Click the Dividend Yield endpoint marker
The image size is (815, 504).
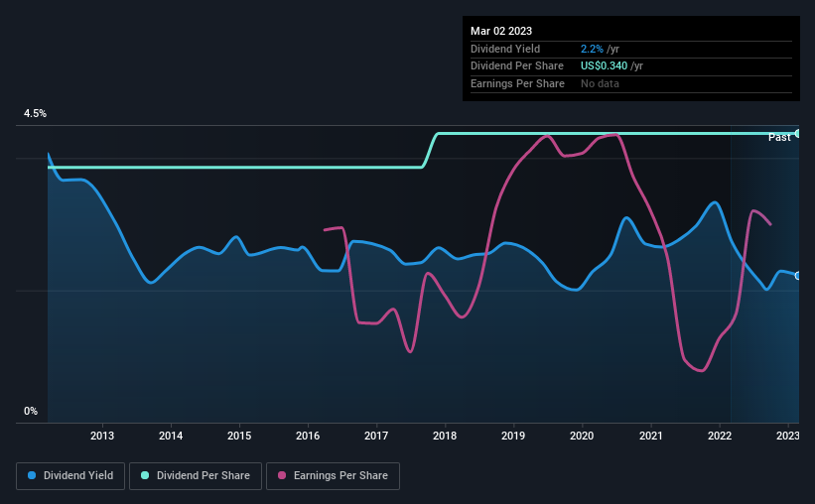[797, 276]
